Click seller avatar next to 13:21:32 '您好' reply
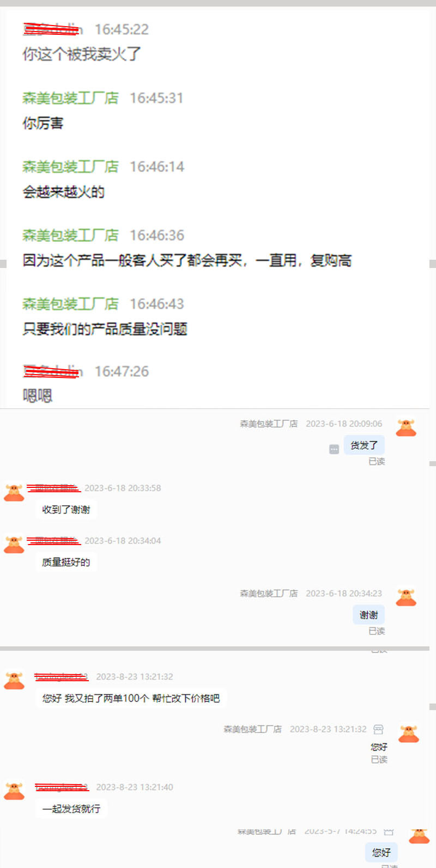This screenshot has width=436, height=868. click(408, 733)
